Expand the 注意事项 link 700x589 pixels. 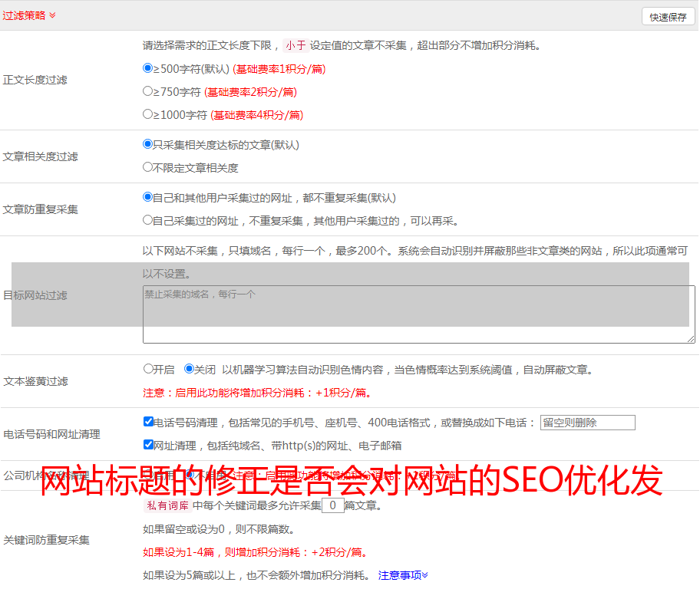[403, 575]
